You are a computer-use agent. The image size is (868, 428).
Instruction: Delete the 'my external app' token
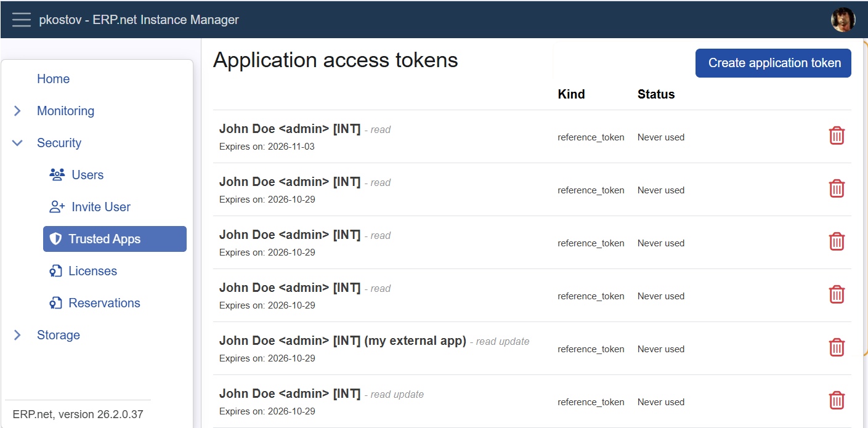(837, 347)
